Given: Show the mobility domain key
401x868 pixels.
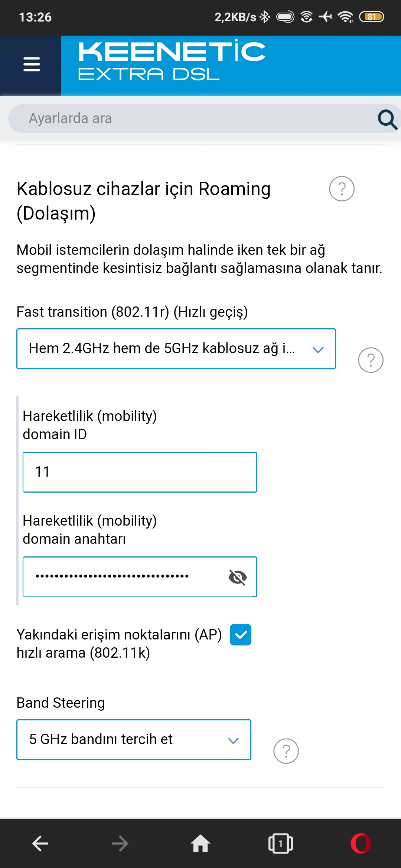Looking at the screenshot, I should [238, 577].
